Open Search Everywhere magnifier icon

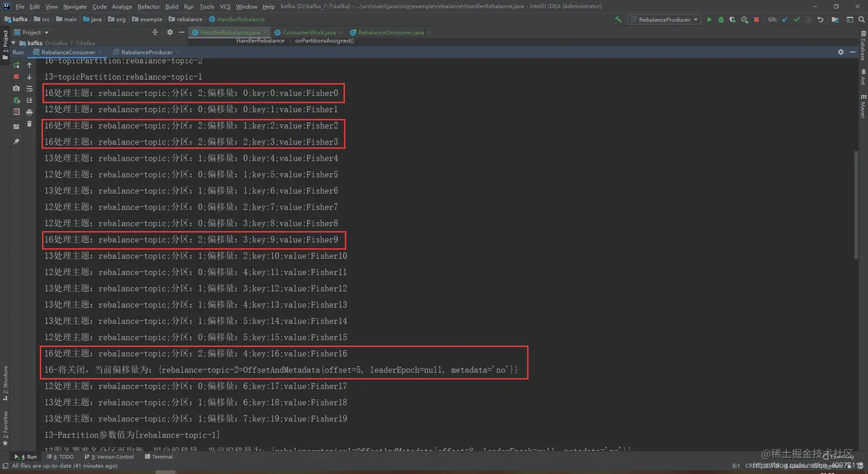click(x=862, y=20)
